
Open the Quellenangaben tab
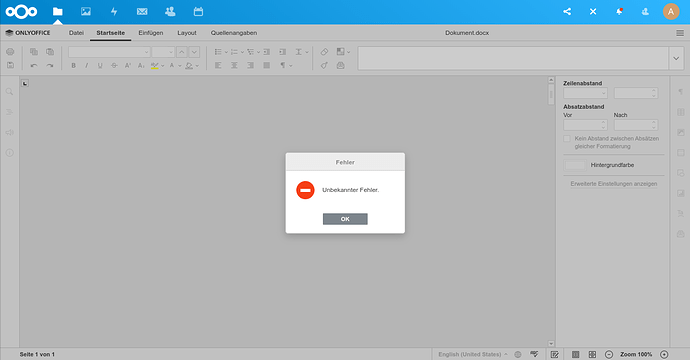234,33
